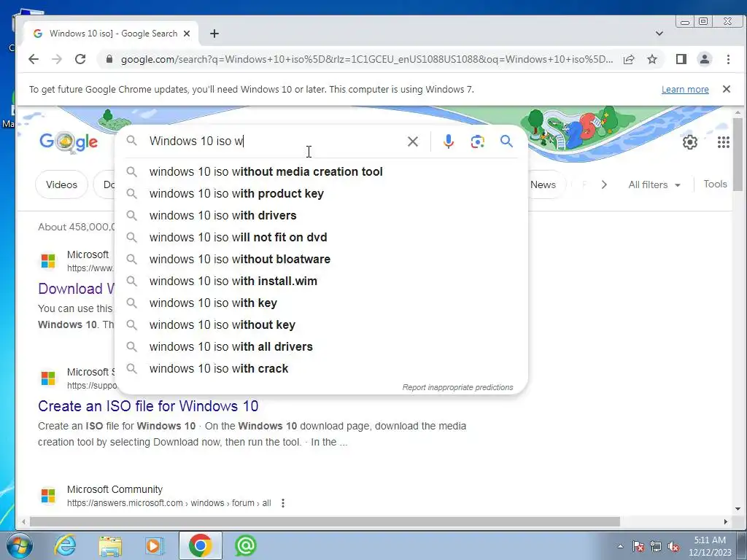Choose suggestion 'with all drivers'
This screenshot has height=560, width=747.
click(x=322, y=347)
